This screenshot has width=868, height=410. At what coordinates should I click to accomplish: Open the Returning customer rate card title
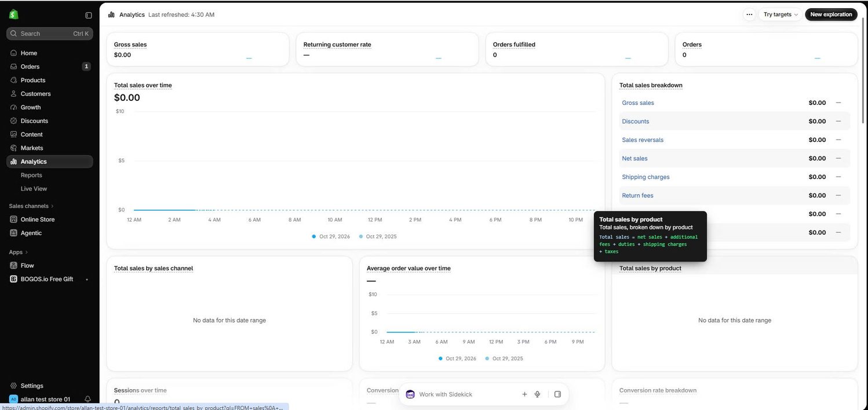337,45
